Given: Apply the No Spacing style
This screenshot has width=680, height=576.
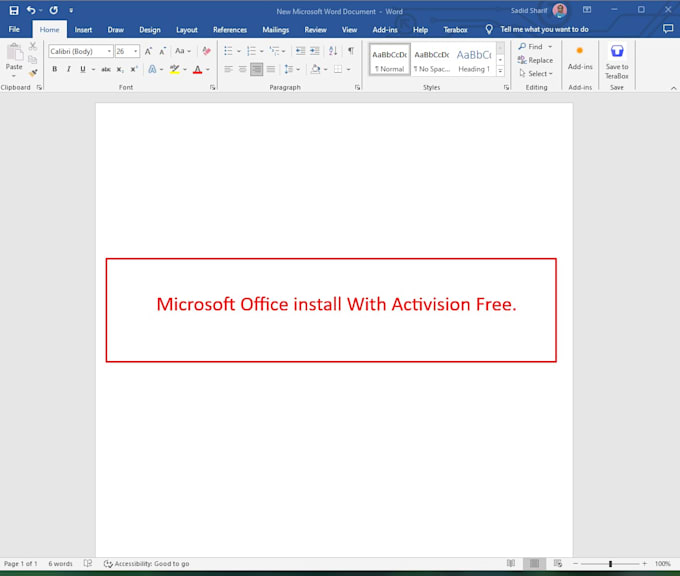Looking at the screenshot, I should [432, 60].
